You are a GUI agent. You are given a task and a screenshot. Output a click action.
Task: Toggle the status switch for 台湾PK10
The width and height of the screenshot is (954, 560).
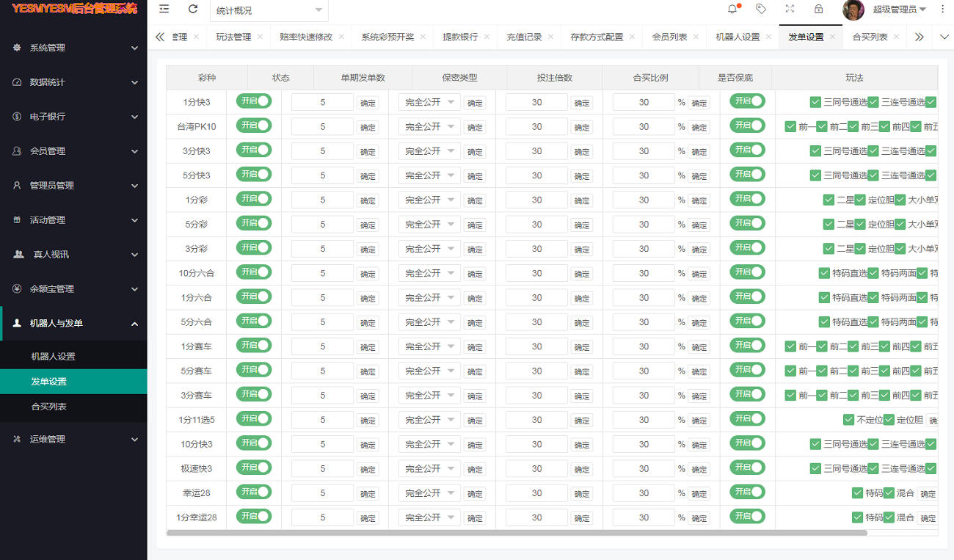tap(254, 126)
